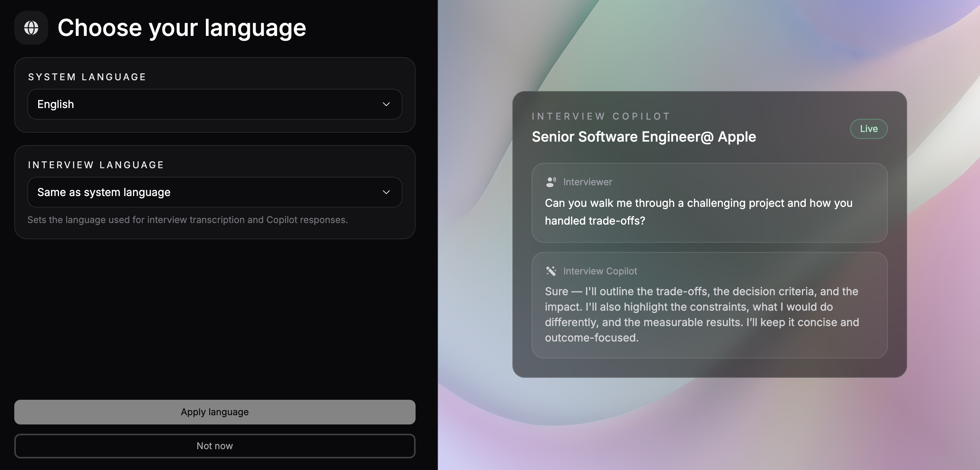Click the transcription language helper text
Image resolution: width=980 pixels, height=470 pixels.
188,220
